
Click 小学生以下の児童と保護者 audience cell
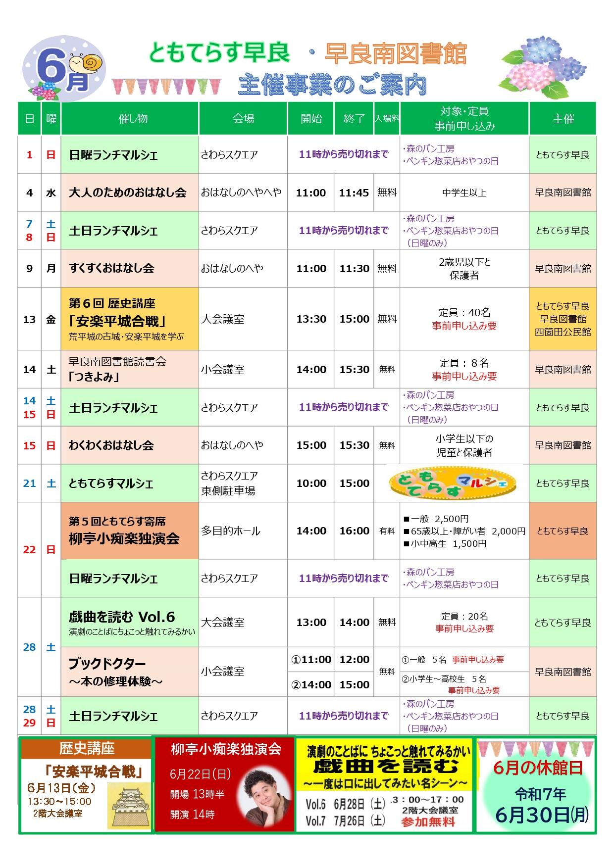click(464, 445)
